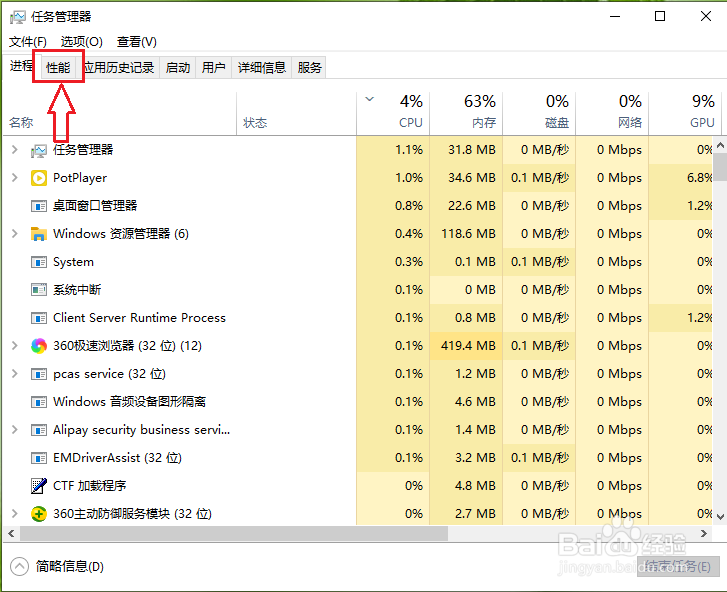Sort by the 0% 磁盘 column header
Viewport: 727px width, 592px height.
coord(539,114)
